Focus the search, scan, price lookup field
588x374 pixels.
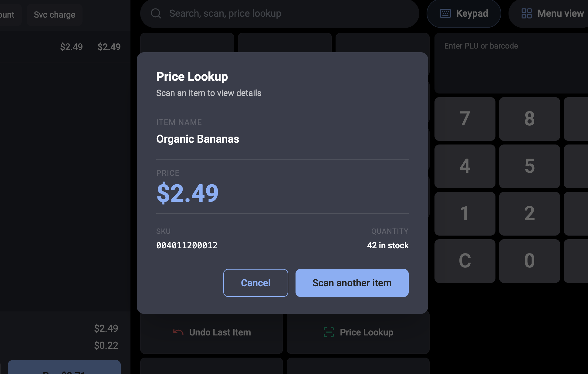pyautogui.click(x=279, y=13)
